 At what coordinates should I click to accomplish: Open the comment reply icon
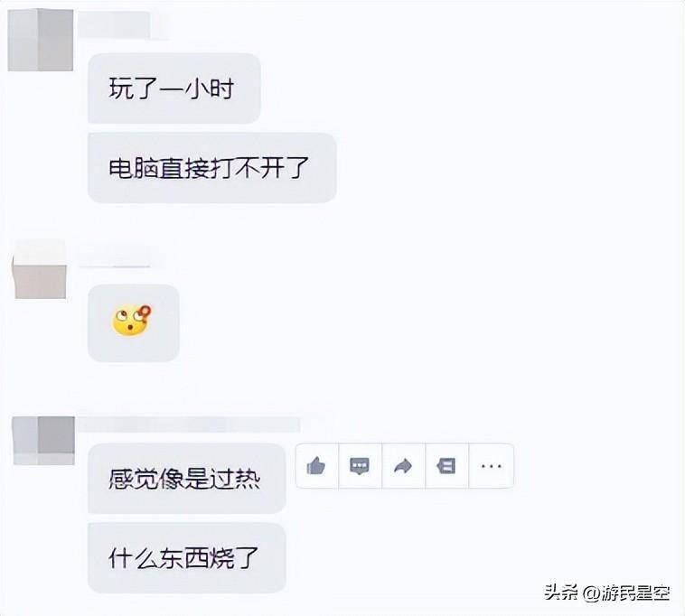[x=360, y=466]
